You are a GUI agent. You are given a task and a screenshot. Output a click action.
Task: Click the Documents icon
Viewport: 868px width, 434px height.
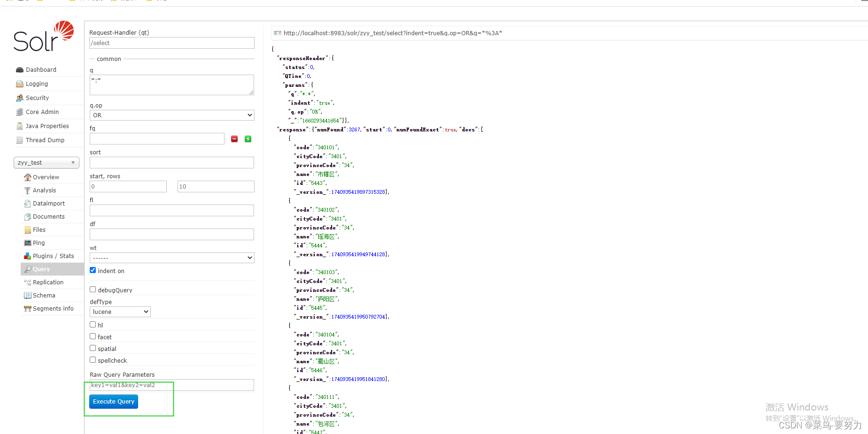pos(28,217)
